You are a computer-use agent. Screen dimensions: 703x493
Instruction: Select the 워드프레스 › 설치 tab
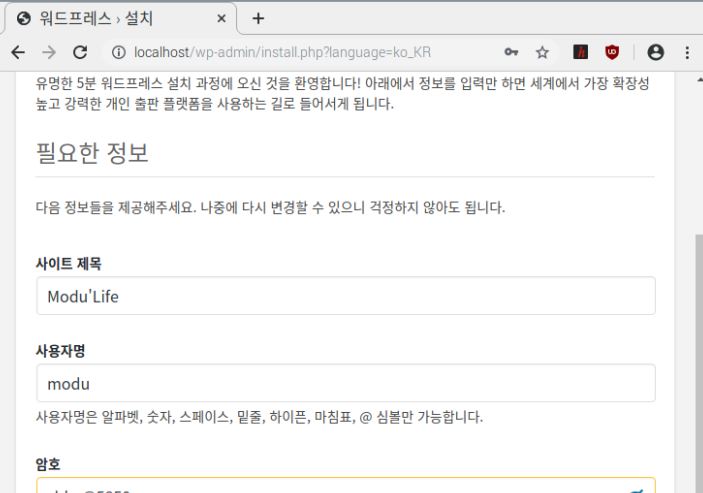click(x=120, y=18)
